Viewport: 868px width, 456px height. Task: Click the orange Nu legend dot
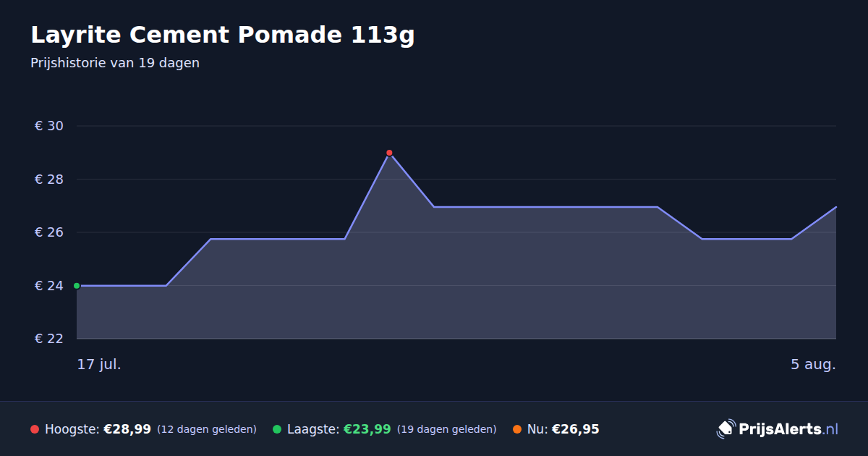517,429
